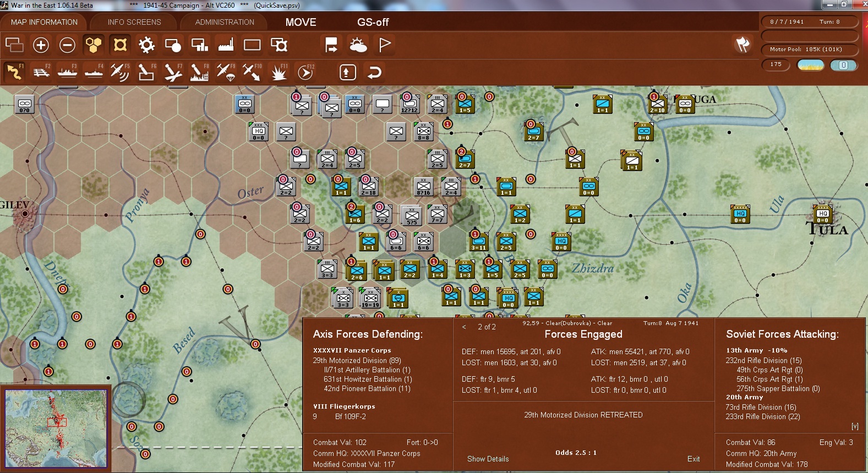Select 73rd Rifle Division (16) in the attacker list
This screenshot has width=868, height=473.
coord(761,407)
